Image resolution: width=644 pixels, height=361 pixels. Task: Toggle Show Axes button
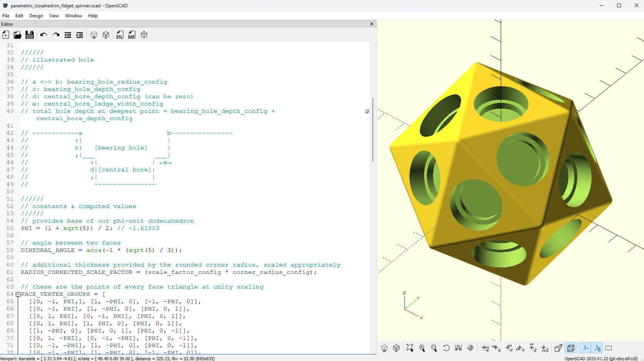(x=585, y=348)
